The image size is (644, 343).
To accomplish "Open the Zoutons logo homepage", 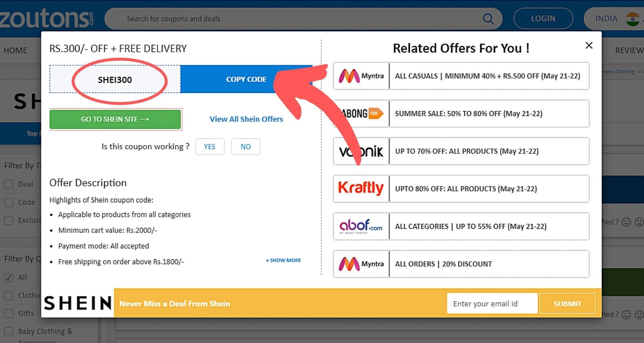I will click(47, 19).
